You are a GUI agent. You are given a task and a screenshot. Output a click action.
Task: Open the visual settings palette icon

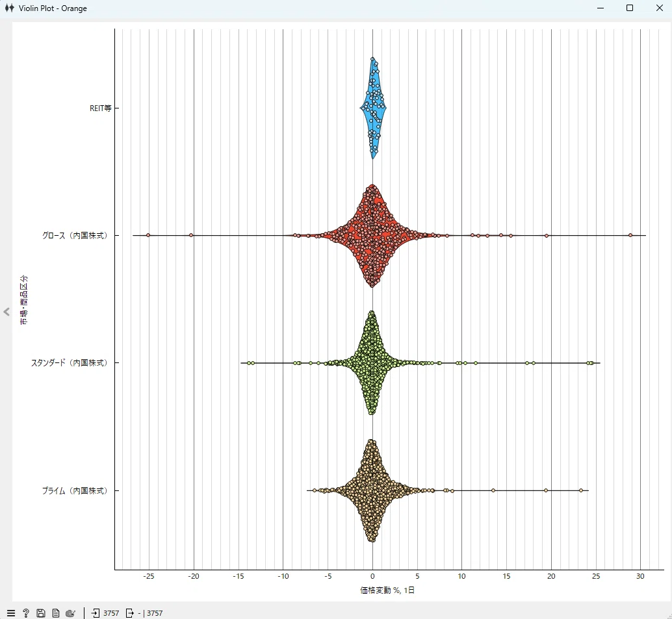pos(71,613)
